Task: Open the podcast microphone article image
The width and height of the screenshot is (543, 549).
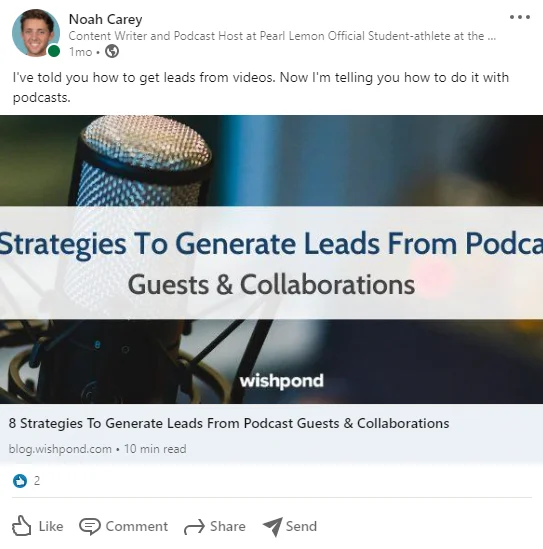Action: [271, 259]
